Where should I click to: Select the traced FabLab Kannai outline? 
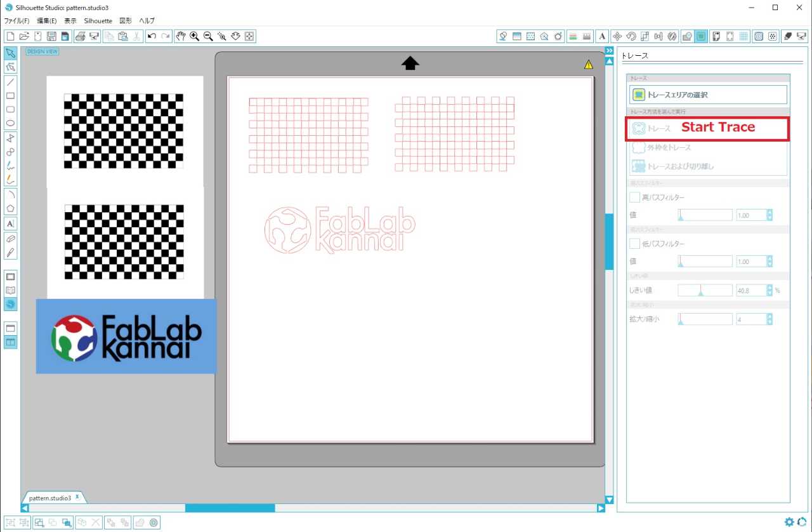pyautogui.click(x=339, y=229)
